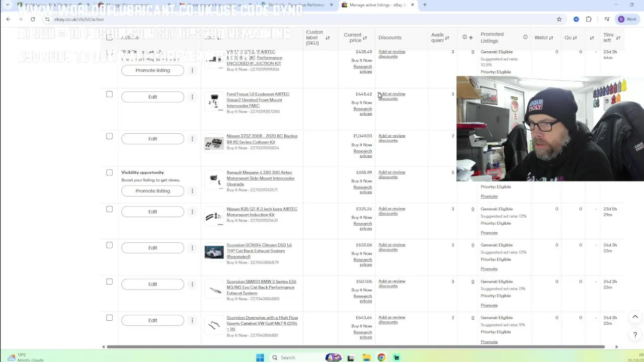Open Google Chrome from the taskbar
Viewport: 644px width, 362px height.
coord(381,357)
